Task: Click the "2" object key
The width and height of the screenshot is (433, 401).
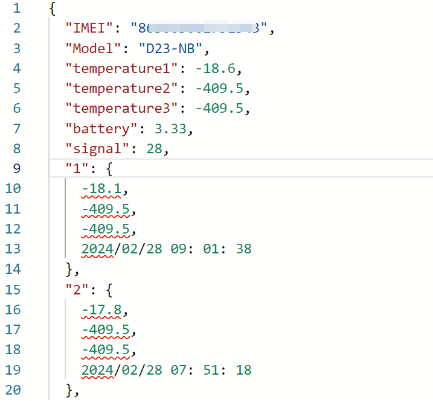Action: [77, 290]
